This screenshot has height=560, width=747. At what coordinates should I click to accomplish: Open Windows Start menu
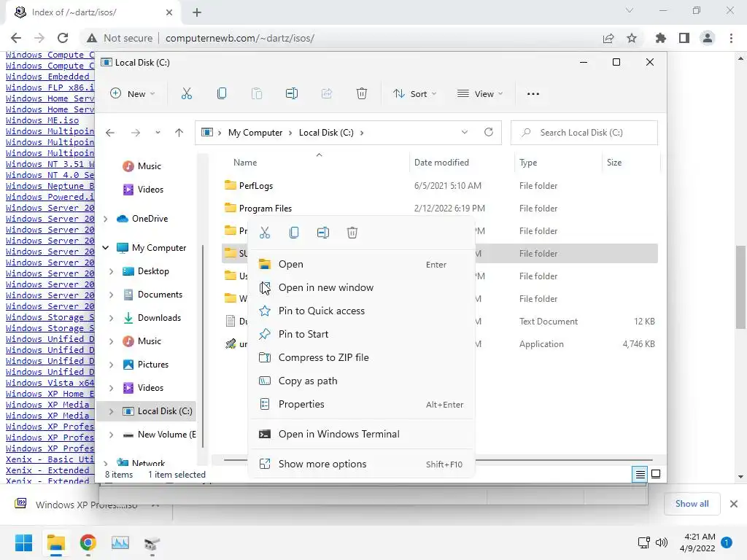tap(24, 542)
